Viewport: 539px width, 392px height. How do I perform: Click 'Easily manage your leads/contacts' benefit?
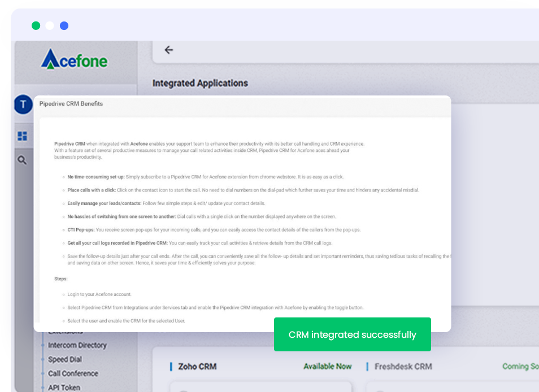coord(166,203)
